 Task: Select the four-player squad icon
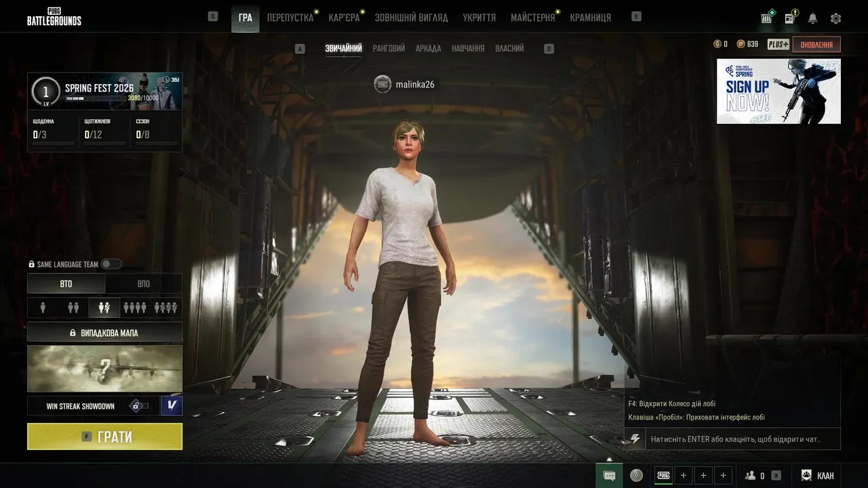click(136, 308)
